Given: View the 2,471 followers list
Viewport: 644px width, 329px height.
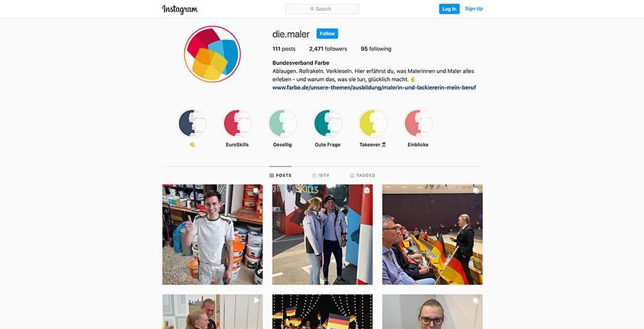Looking at the screenshot, I should coord(328,49).
